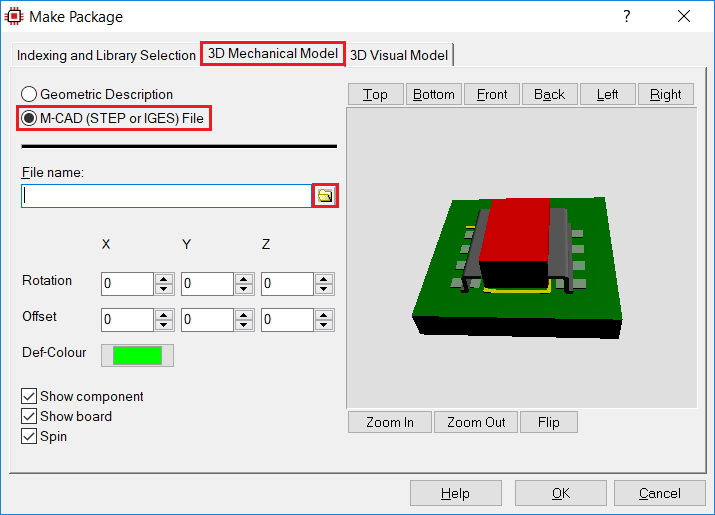This screenshot has height=515, width=715.
Task: Open the 3D Visual Model tab
Action: click(399, 55)
